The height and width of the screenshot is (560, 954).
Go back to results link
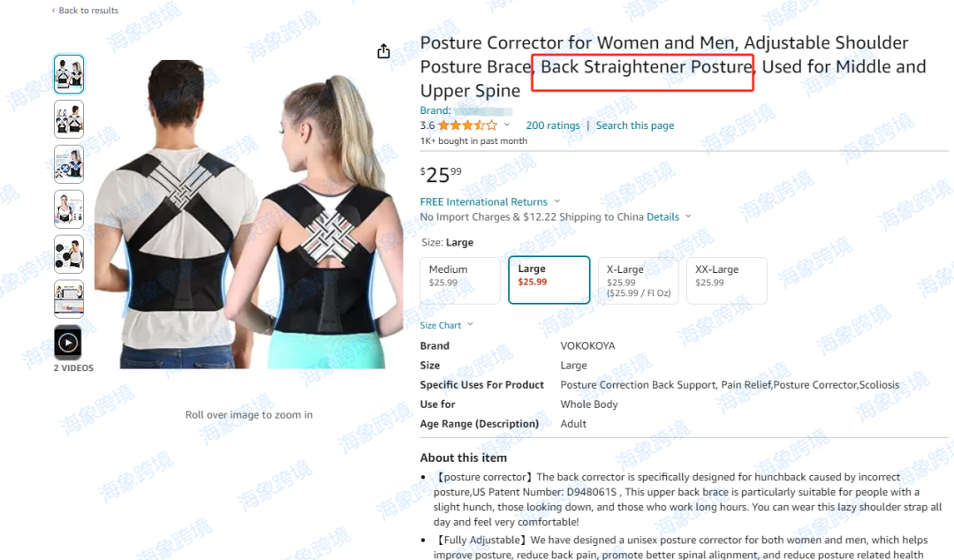[85, 11]
